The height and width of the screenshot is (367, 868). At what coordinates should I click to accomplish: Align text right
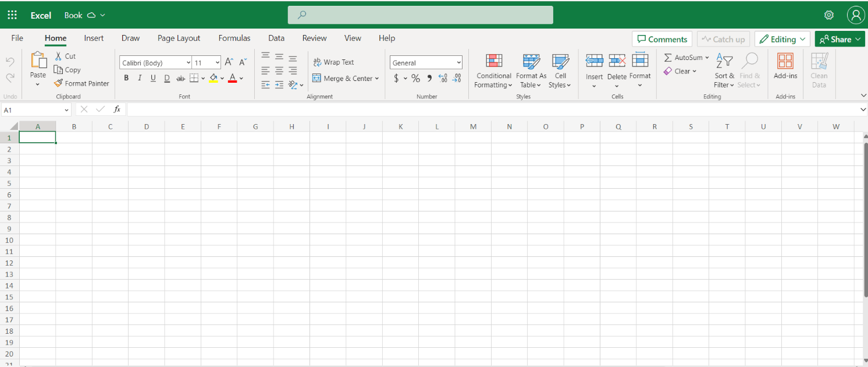click(x=293, y=70)
